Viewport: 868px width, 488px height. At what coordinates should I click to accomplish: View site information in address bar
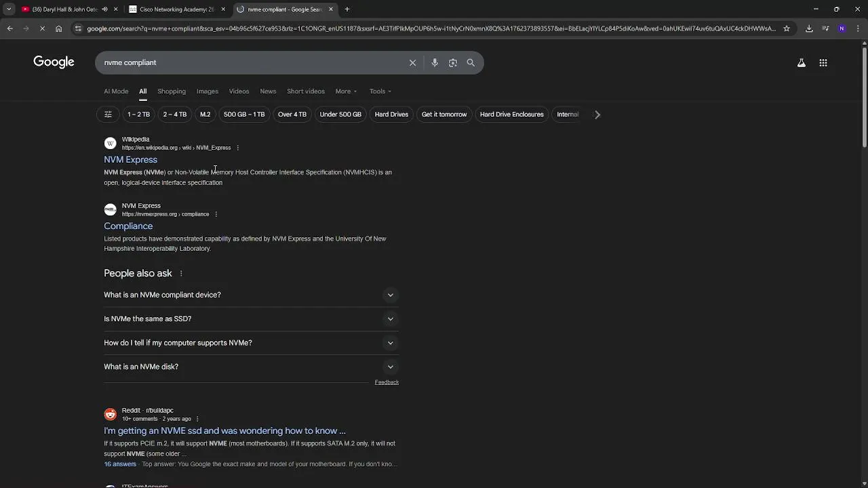pyautogui.click(x=78, y=28)
